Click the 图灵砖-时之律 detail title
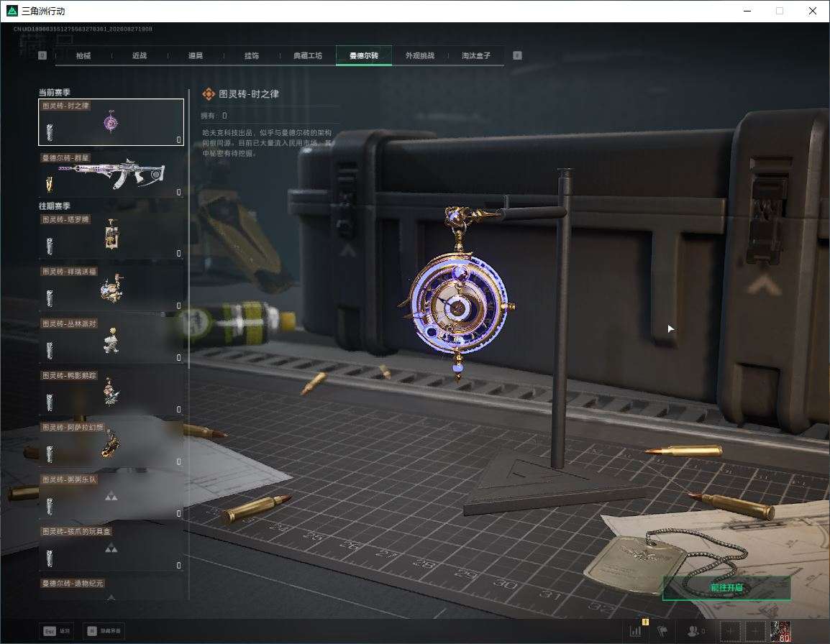The image size is (830, 644). coord(249,94)
